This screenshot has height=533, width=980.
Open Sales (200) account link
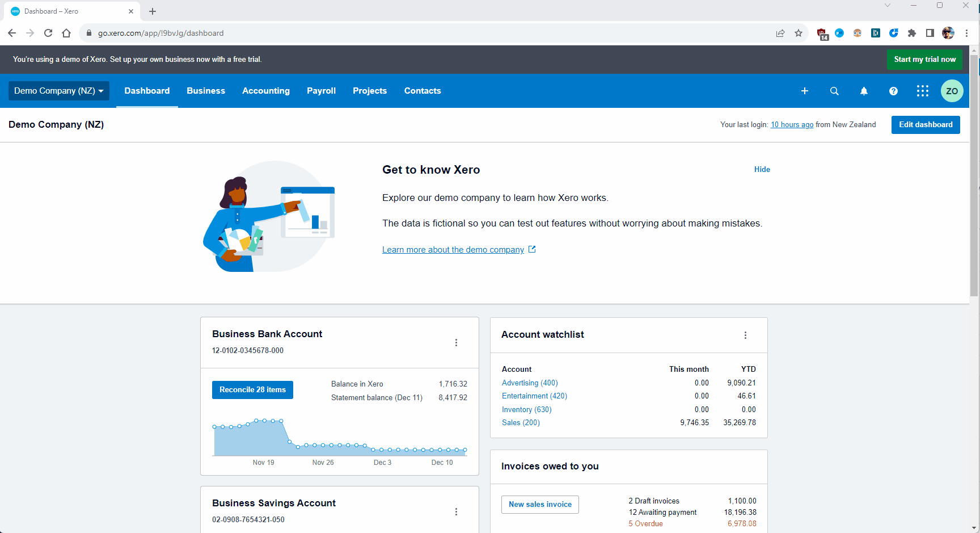click(521, 423)
